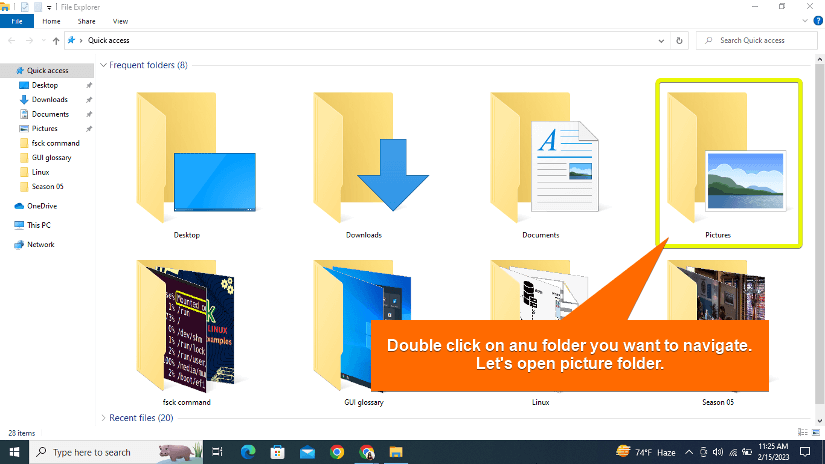
Task: Select Season 05 in the navigation pane
Action: (47, 186)
